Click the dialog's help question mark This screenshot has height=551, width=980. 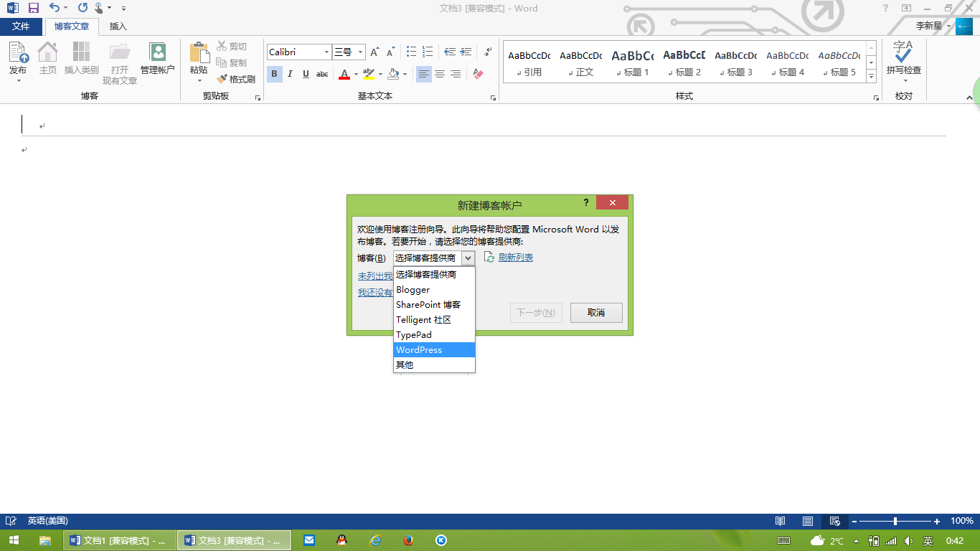[x=586, y=203]
